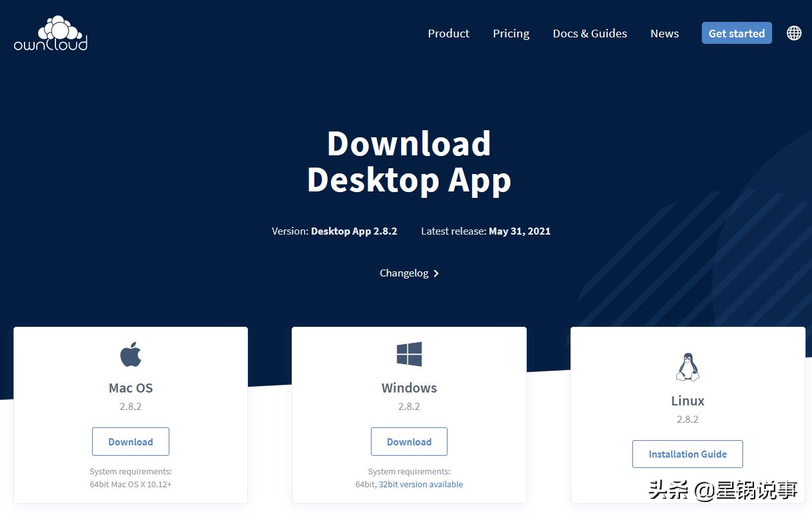The height and width of the screenshot is (515, 812).
Task: Click the May 31, 2021 release date
Action: click(x=520, y=231)
